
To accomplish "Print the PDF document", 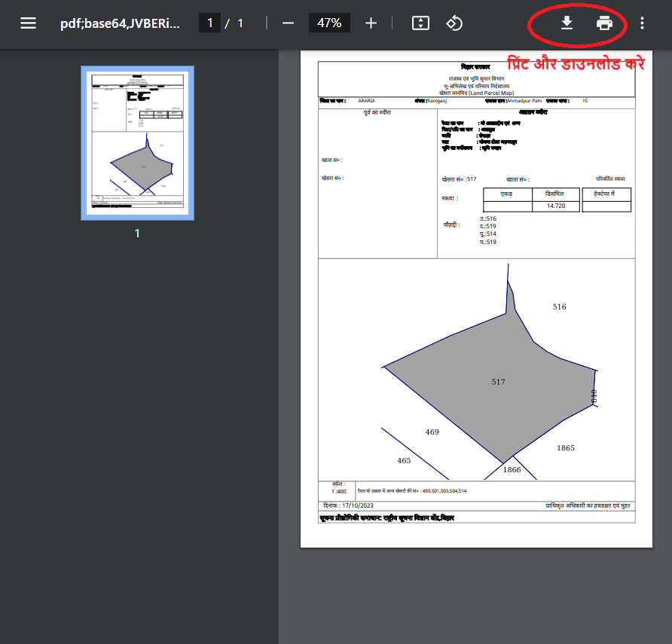I will tap(605, 23).
